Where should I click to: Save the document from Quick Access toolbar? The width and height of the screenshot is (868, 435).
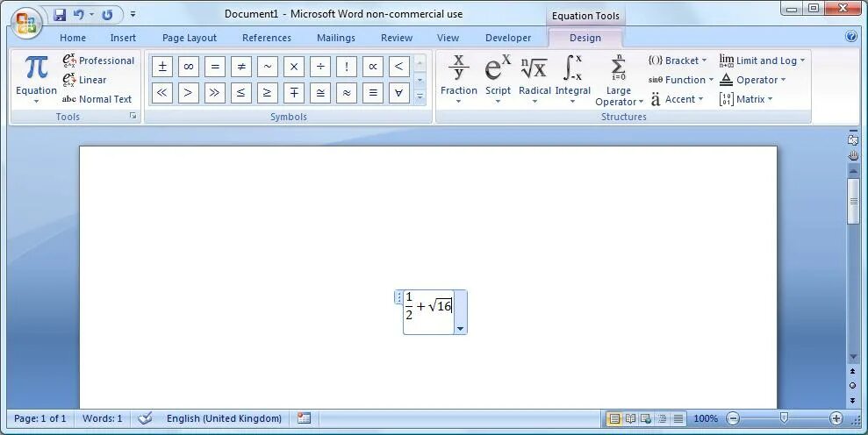click(60, 15)
